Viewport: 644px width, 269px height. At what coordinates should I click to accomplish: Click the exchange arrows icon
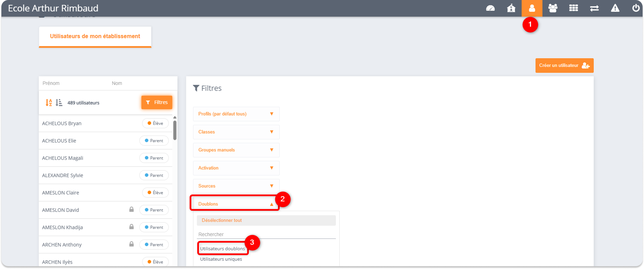(x=594, y=8)
